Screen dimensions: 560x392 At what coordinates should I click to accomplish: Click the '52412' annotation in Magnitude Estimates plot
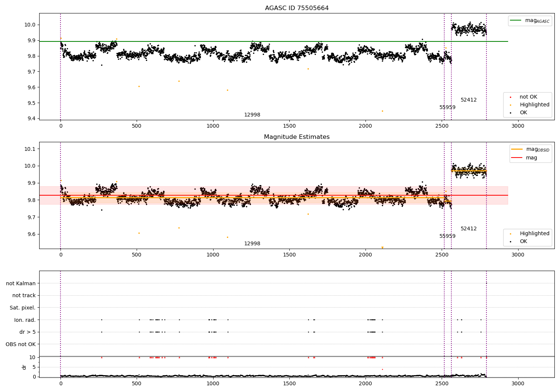[x=469, y=229]
